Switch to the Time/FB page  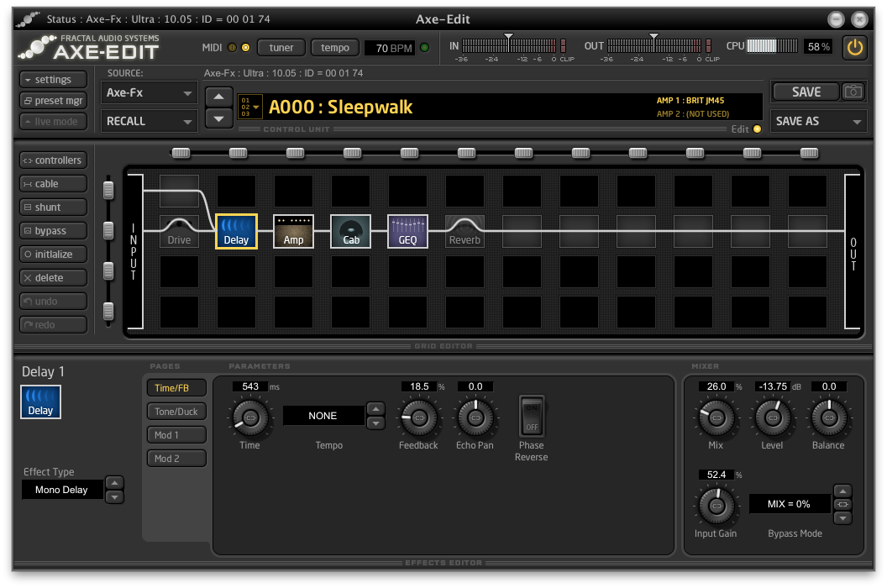(176, 388)
